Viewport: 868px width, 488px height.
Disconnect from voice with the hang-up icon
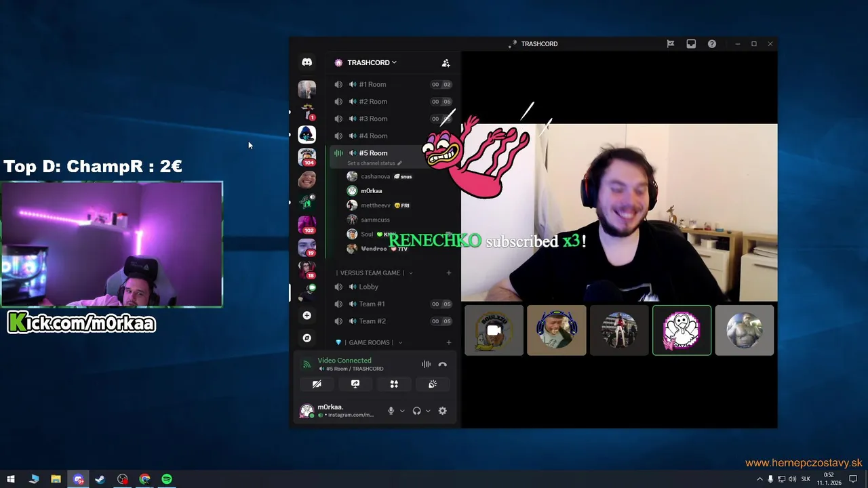443,364
